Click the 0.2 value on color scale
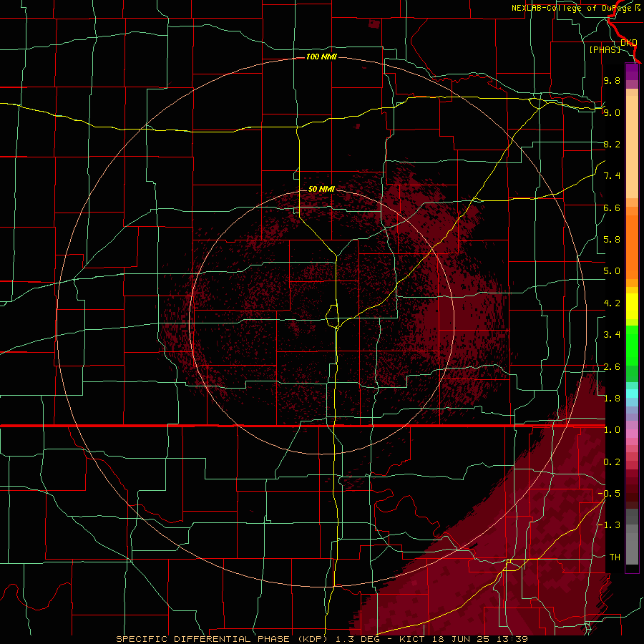The width and height of the screenshot is (644, 644). point(612,462)
